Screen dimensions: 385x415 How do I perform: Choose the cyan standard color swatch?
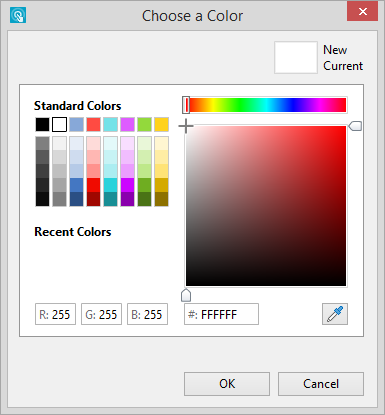click(x=110, y=124)
